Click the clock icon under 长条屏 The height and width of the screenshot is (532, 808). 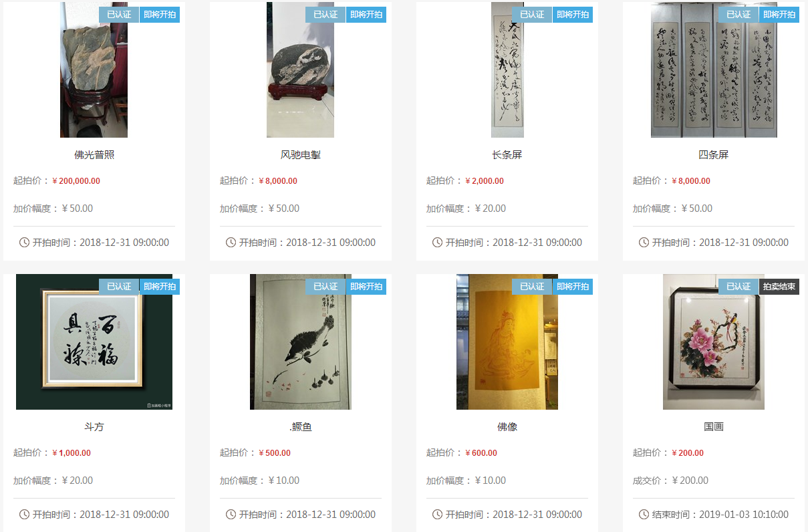pos(437,243)
